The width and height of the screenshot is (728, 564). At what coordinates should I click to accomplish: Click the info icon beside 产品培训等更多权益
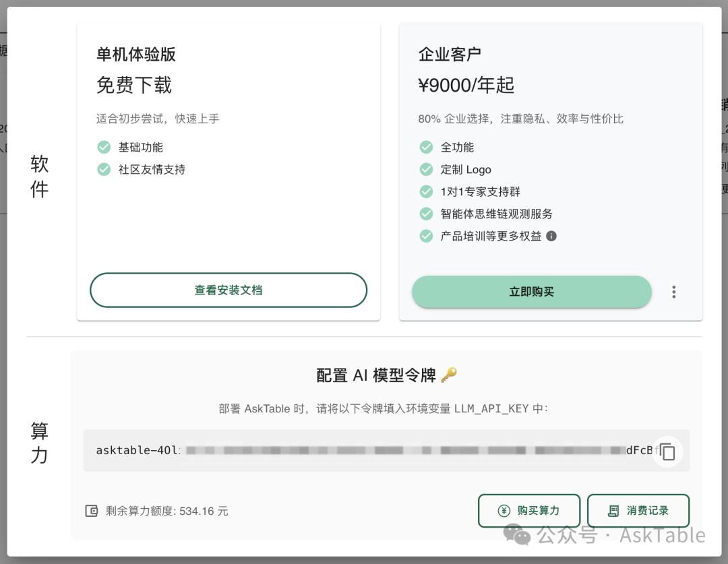pos(552,236)
